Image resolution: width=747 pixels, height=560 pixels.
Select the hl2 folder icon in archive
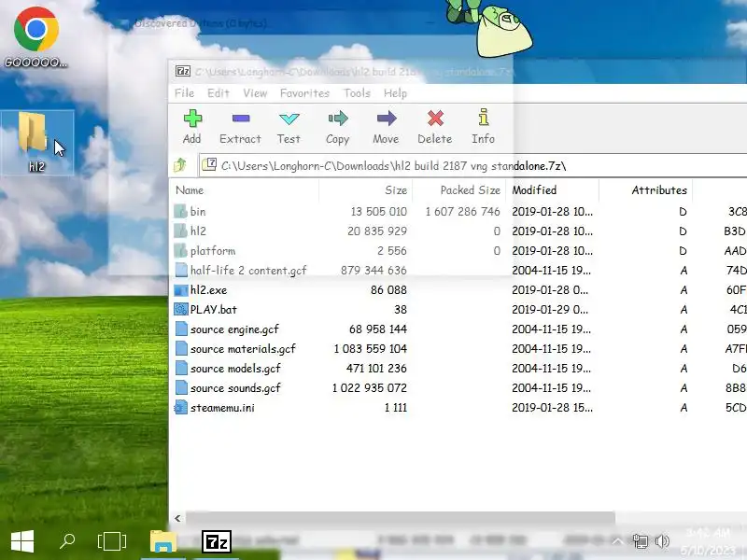click(x=180, y=231)
